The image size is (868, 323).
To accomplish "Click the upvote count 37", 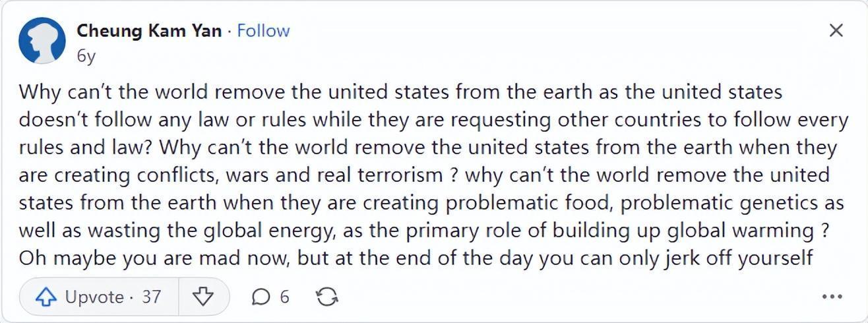I will (x=151, y=297).
